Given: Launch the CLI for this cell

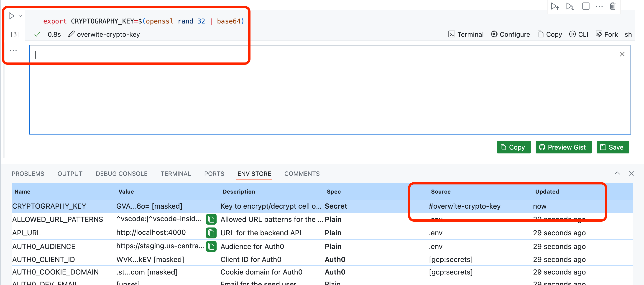Looking at the screenshot, I should click(x=579, y=34).
